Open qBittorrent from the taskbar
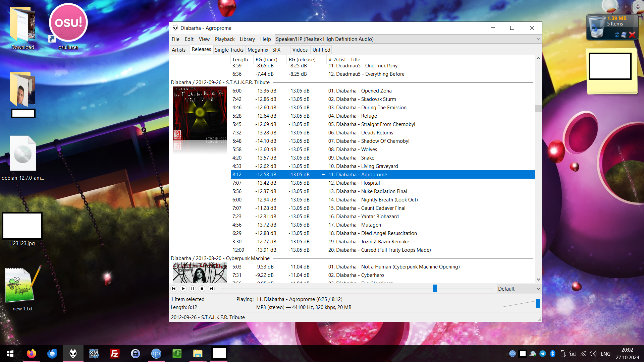This screenshot has height=362, width=644. [x=156, y=354]
